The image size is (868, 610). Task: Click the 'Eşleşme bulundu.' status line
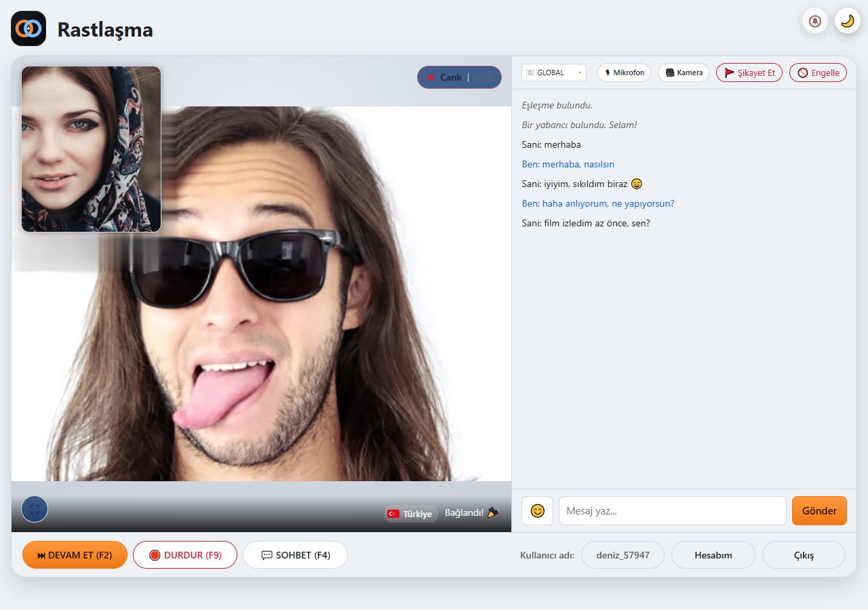(x=557, y=106)
